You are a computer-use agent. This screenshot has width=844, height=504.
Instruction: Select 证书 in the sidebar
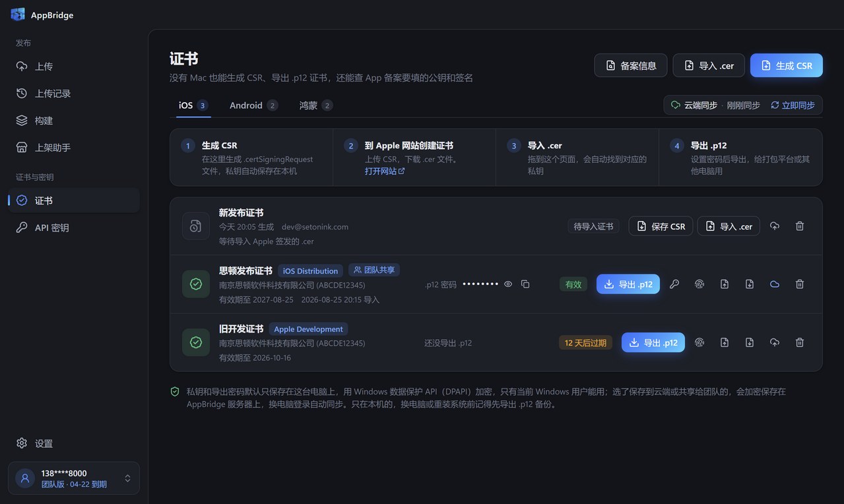click(73, 201)
